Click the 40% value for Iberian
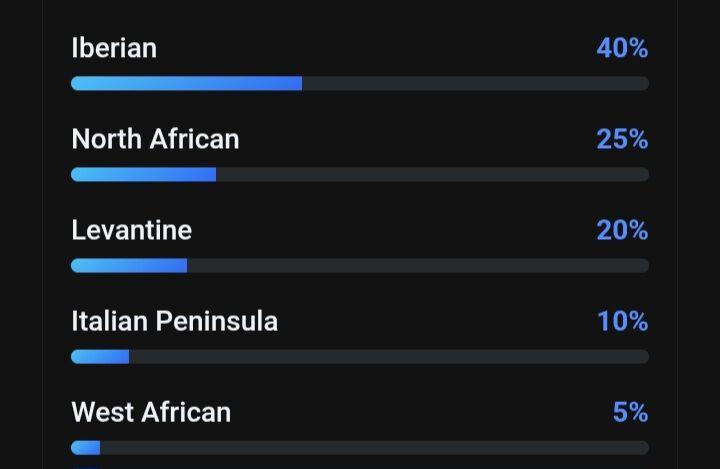720x469 pixels. point(622,48)
